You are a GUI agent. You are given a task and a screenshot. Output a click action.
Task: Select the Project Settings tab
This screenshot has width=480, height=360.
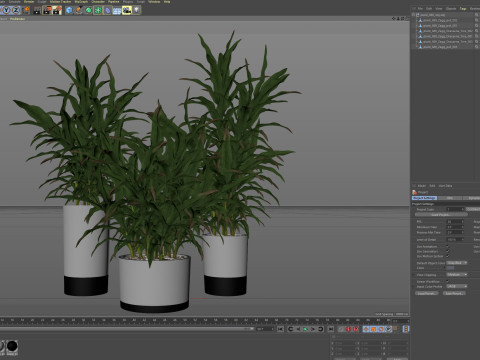click(x=424, y=198)
